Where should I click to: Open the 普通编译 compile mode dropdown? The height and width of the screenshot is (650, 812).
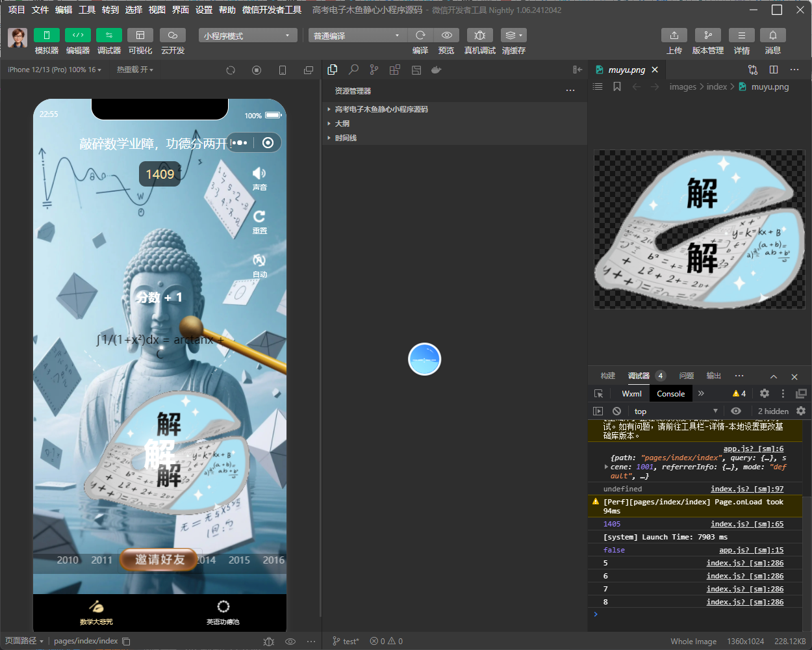pyautogui.click(x=357, y=36)
